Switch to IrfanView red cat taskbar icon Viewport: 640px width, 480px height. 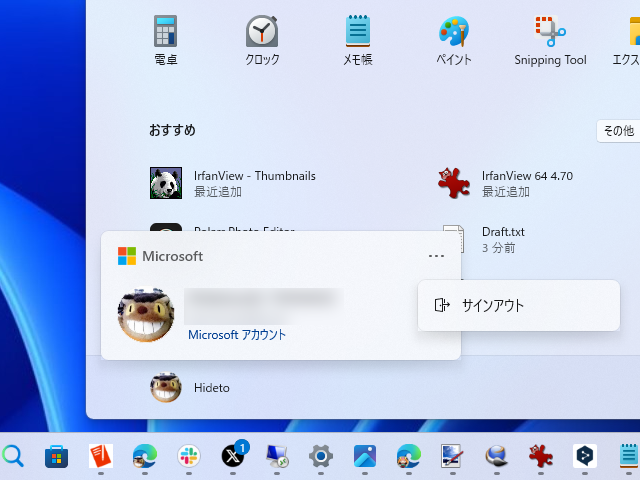pos(540,456)
